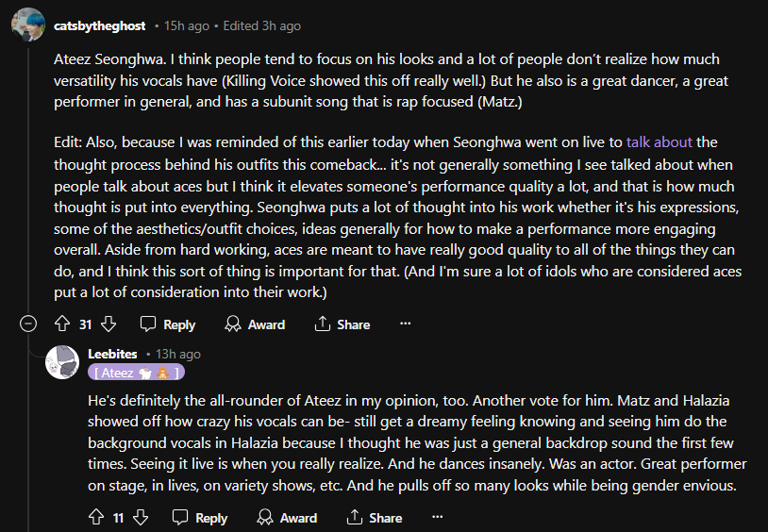Share the catsbytheghost comment
The image size is (768, 532).
(342, 324)
